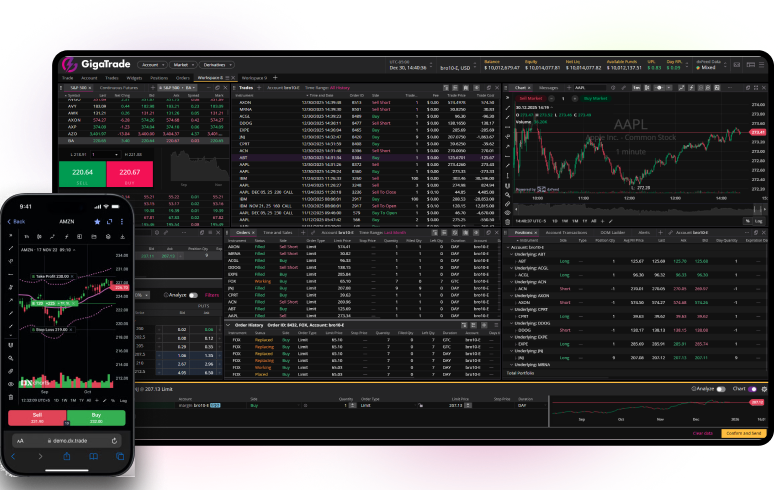Viewport: 779px width, 490px height.
Task: Toggle percent scale on desktop chart
Action: [748, 221]
